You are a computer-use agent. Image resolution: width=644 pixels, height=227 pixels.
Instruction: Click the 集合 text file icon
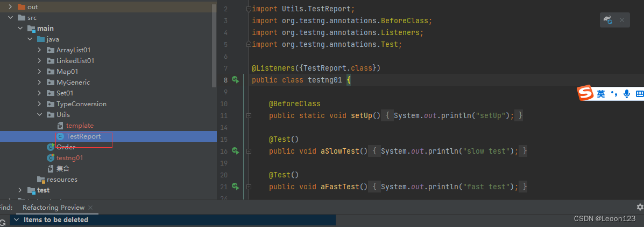coord(51,169)
